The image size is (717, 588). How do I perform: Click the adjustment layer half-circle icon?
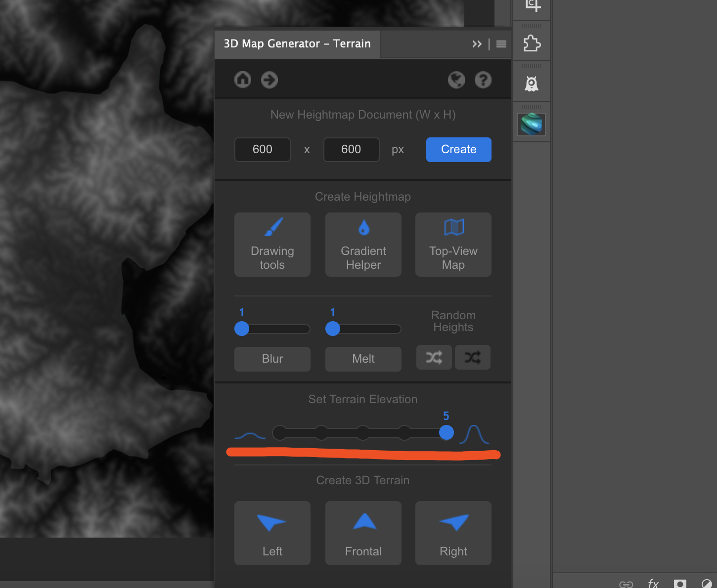[707, 584]
